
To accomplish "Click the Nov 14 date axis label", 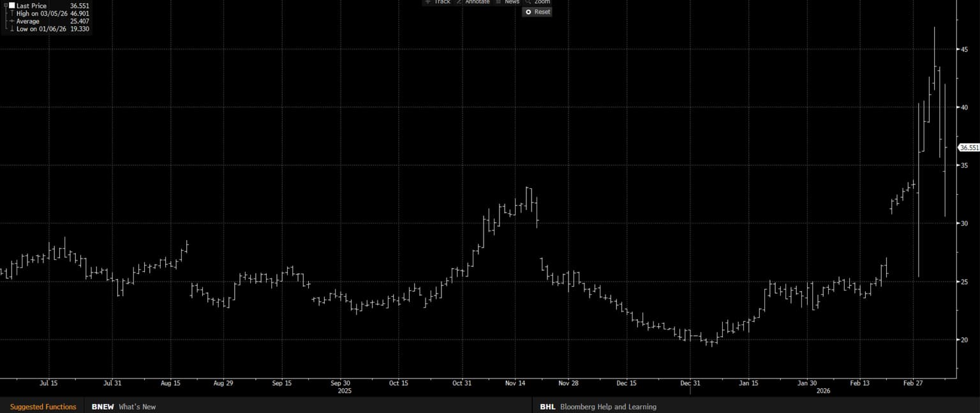I will (x=516, y=384).
